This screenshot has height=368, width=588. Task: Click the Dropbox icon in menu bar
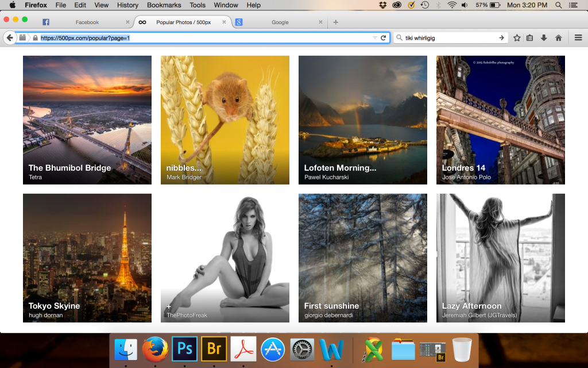coord(382,5)
